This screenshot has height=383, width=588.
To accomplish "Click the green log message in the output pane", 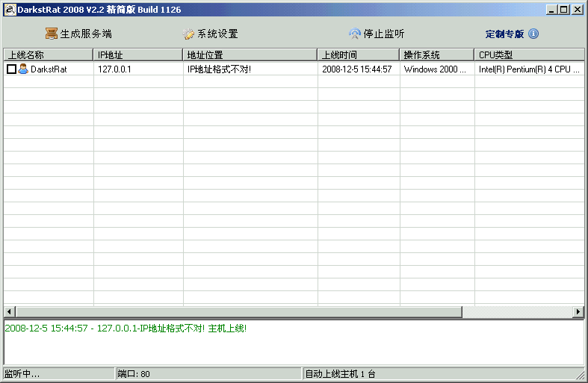I will click(126, 328).
